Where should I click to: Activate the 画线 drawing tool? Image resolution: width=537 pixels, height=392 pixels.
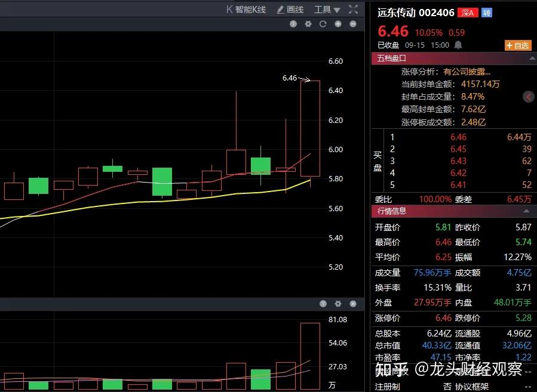290,10
